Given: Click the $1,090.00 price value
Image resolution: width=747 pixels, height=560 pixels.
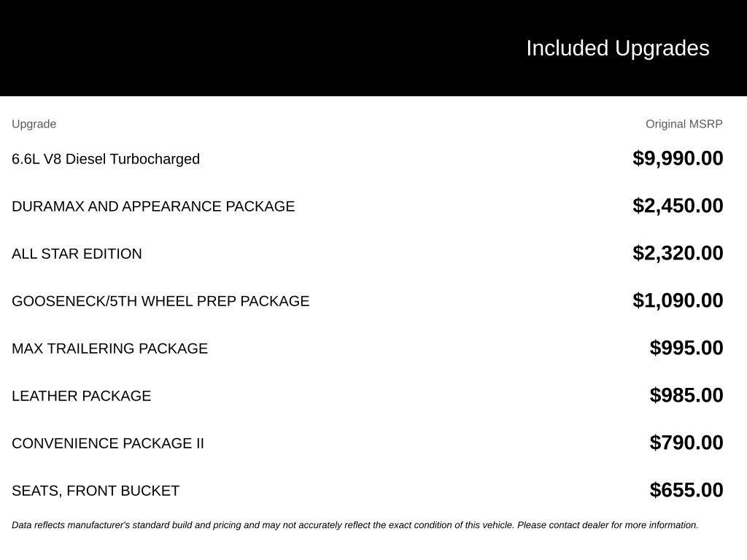Looking at the screenshot, I should coord(678,300).
